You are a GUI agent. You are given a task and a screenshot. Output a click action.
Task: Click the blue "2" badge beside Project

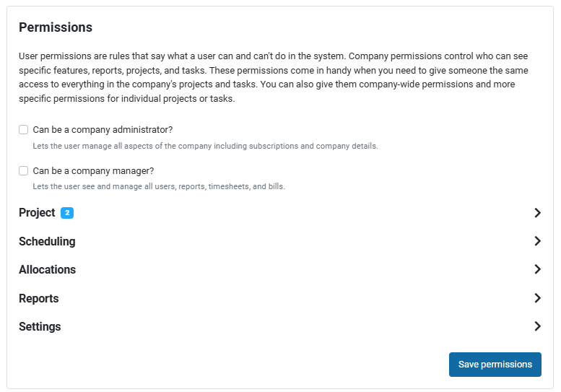(x=67, y=213)
